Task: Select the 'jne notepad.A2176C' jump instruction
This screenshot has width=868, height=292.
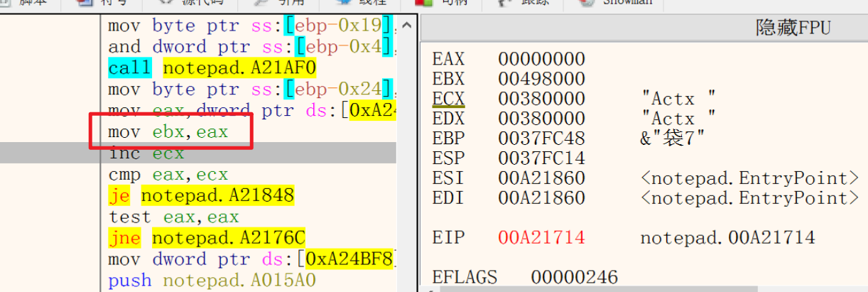Action: click(x=207, y=238)
